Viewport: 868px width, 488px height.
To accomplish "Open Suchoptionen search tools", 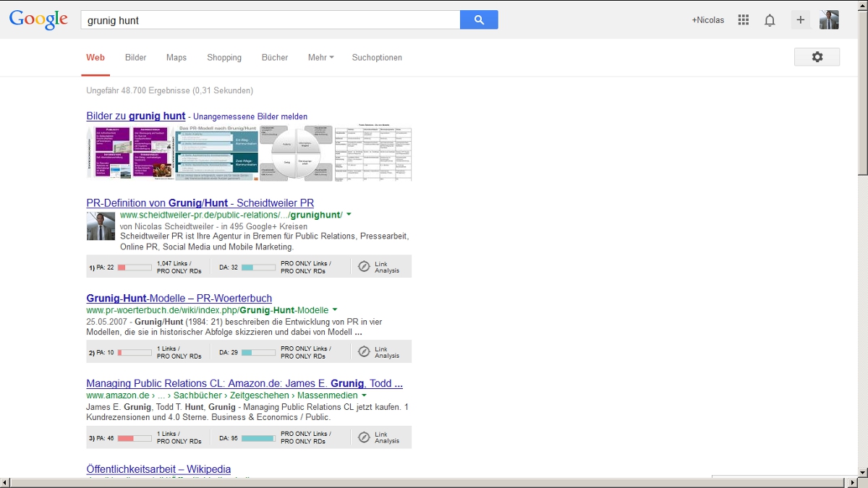I will (x=377, y=58).
